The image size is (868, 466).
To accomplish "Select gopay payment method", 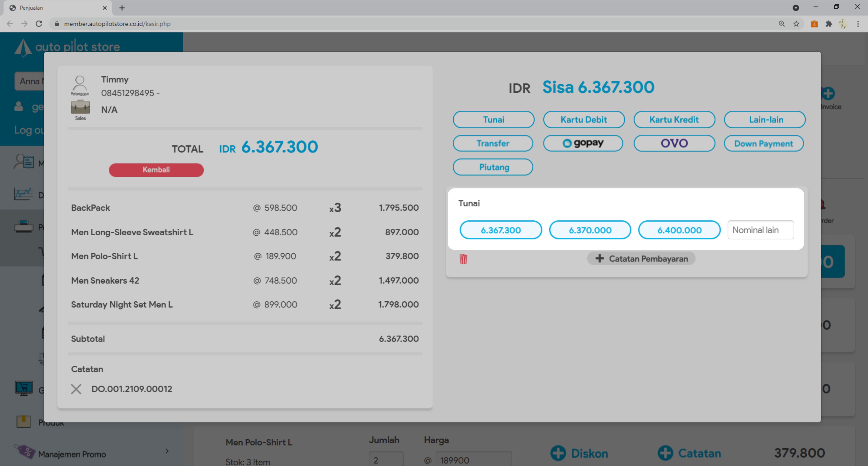I will [583, 143].
